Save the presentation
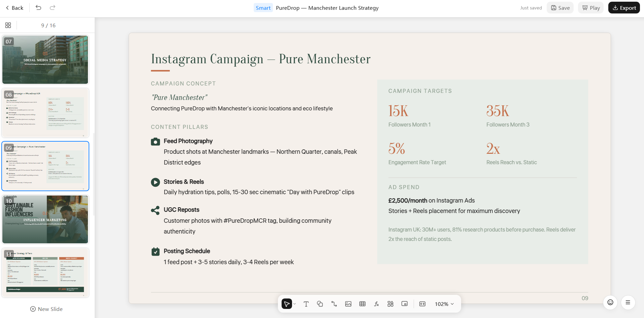Image resolution: width=644 pixels, height=318 pixels. click(560, 8)
